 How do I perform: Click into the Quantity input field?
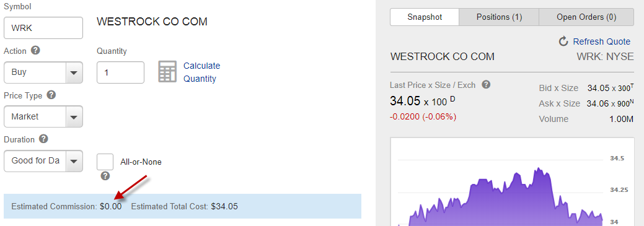pyautogui.click(x=120, y=72)
